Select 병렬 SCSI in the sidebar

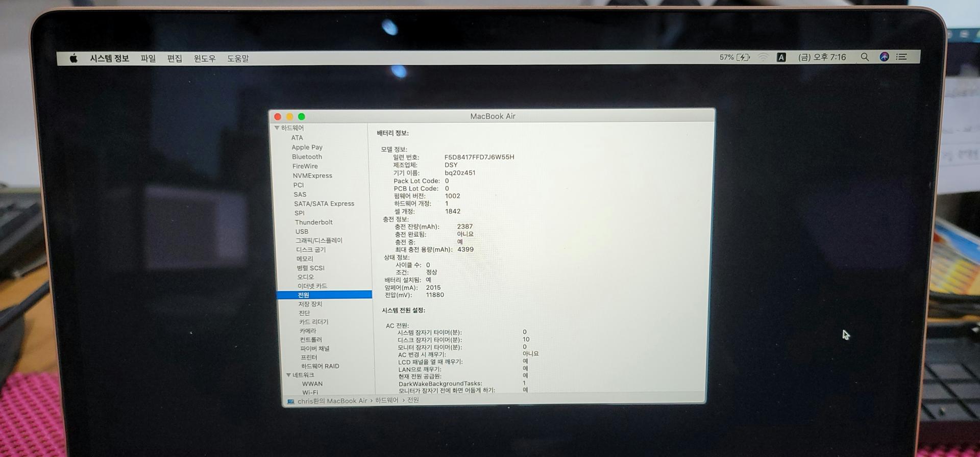coord(310,268)
